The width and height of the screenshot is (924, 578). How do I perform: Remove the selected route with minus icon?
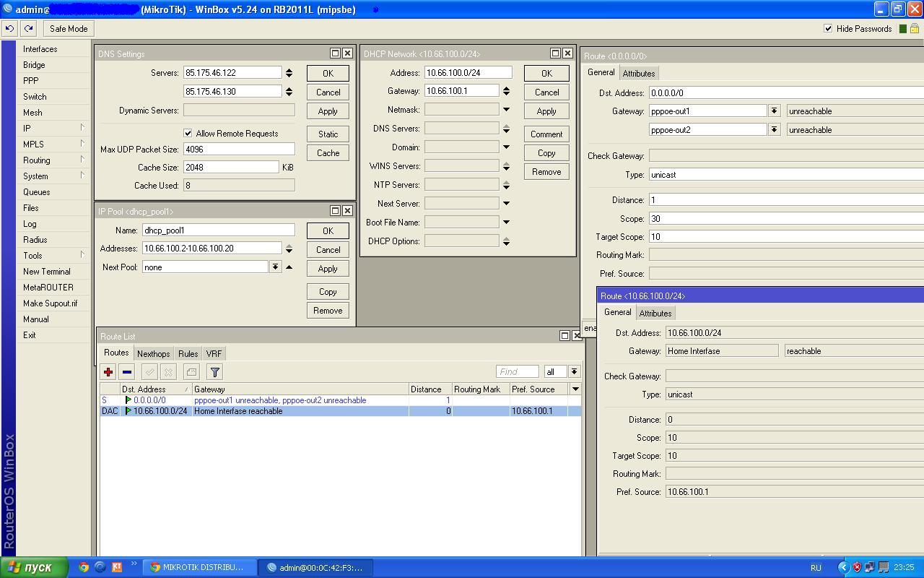coord(127,371)
